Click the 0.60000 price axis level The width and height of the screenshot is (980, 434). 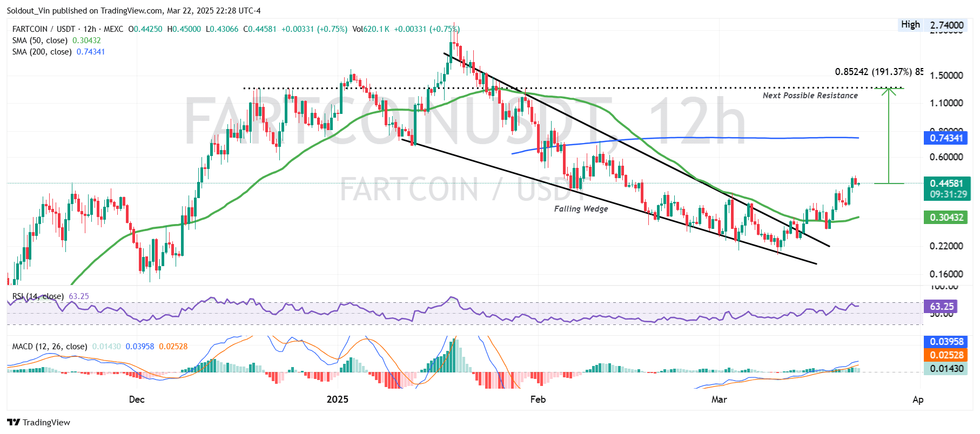(946, 157)
